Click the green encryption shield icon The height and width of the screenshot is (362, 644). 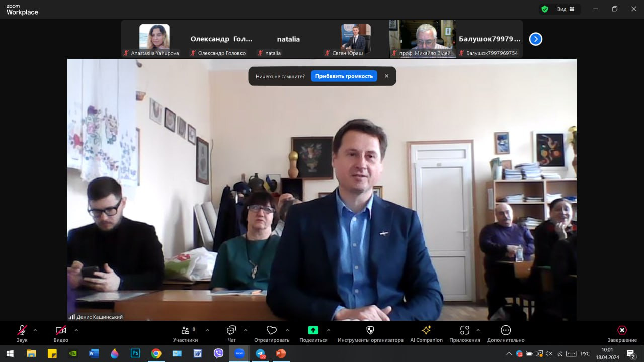545,9
